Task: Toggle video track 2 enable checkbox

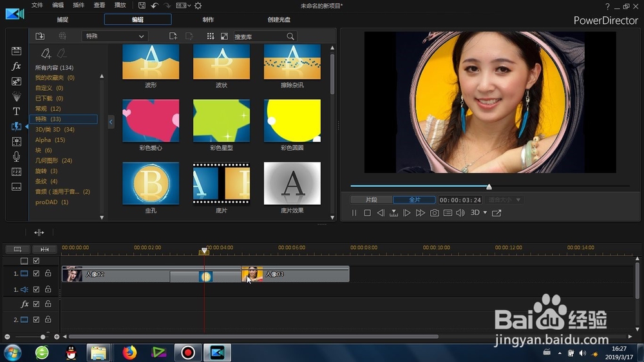Action: tap(36, 319)
